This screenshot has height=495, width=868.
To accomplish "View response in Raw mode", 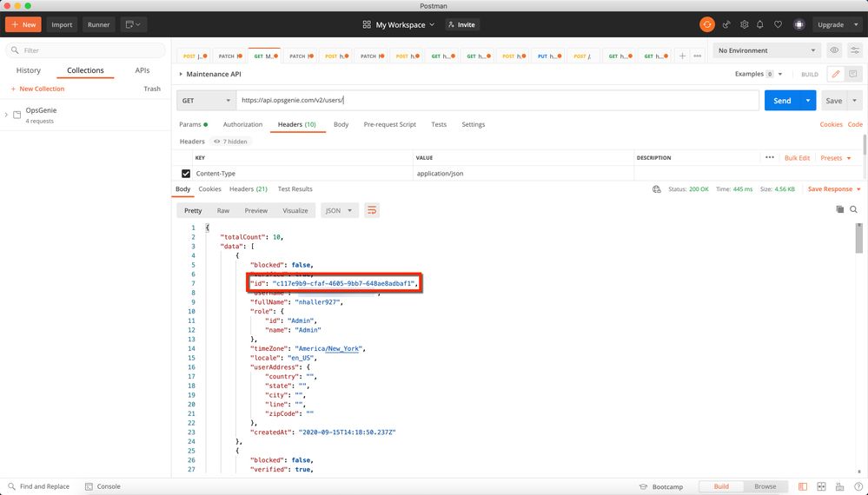I will (223, 210).
